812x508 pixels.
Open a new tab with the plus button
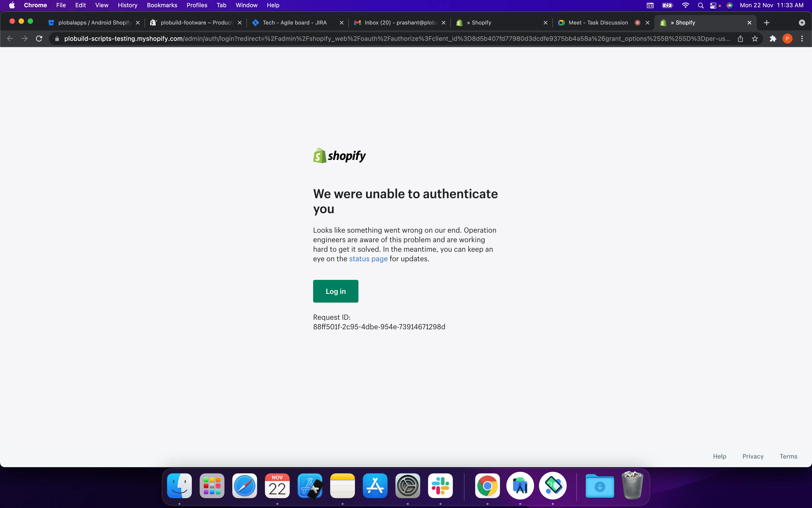(x=766, y=22)
